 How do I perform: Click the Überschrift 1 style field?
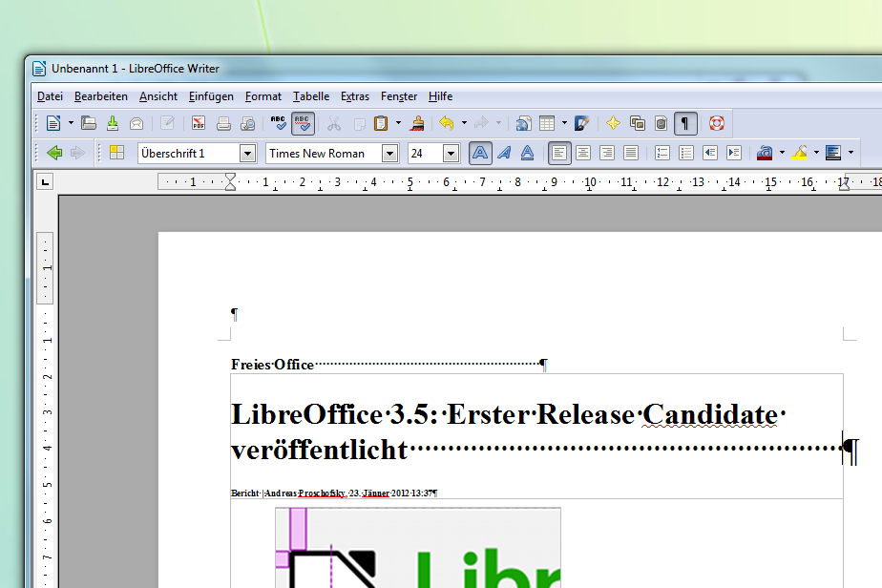point(189,153)
